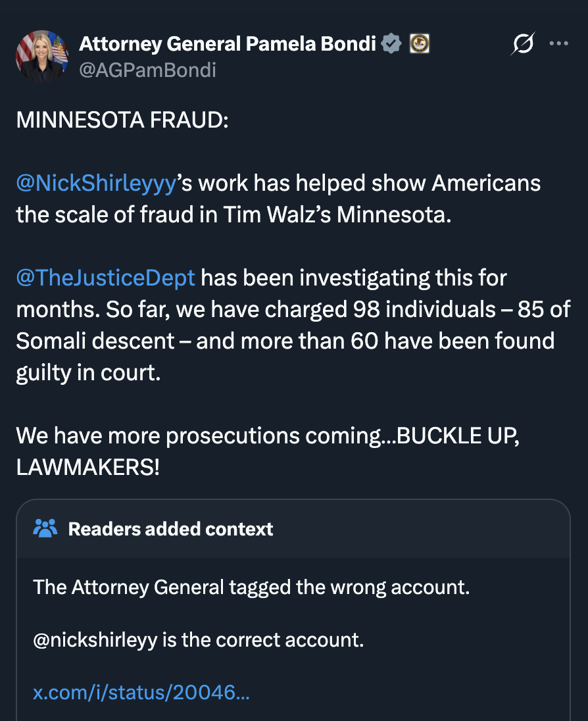The width and height of the screenshot is (588, 721).
Task: Click the MINNESOTA FRAUD: headline text
Action: point(122,120)
